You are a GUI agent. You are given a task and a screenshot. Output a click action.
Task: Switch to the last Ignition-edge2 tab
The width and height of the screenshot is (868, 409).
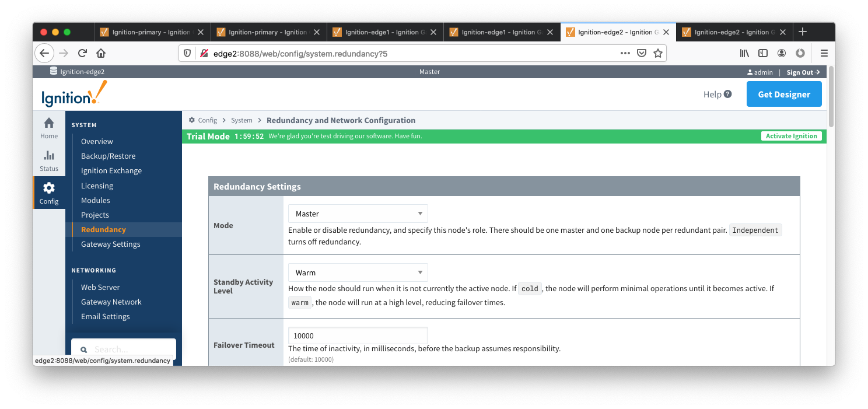click(734, 32)
